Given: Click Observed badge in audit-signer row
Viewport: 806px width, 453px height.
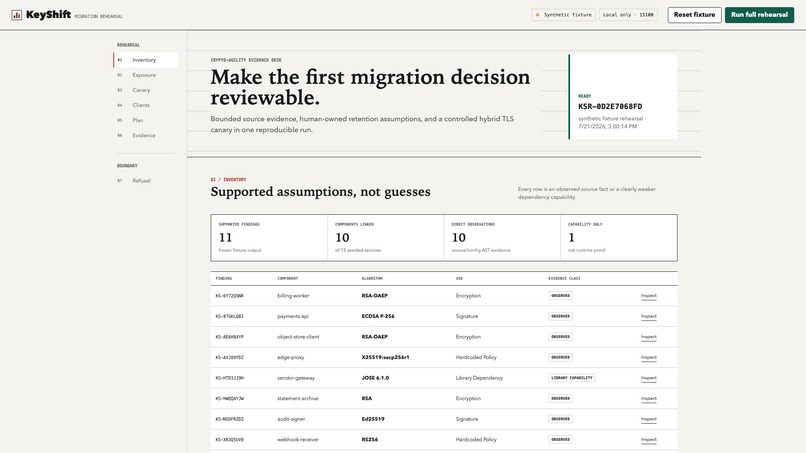Looking at the screenshot, I should pyautogui.click(x=560, y=419).
